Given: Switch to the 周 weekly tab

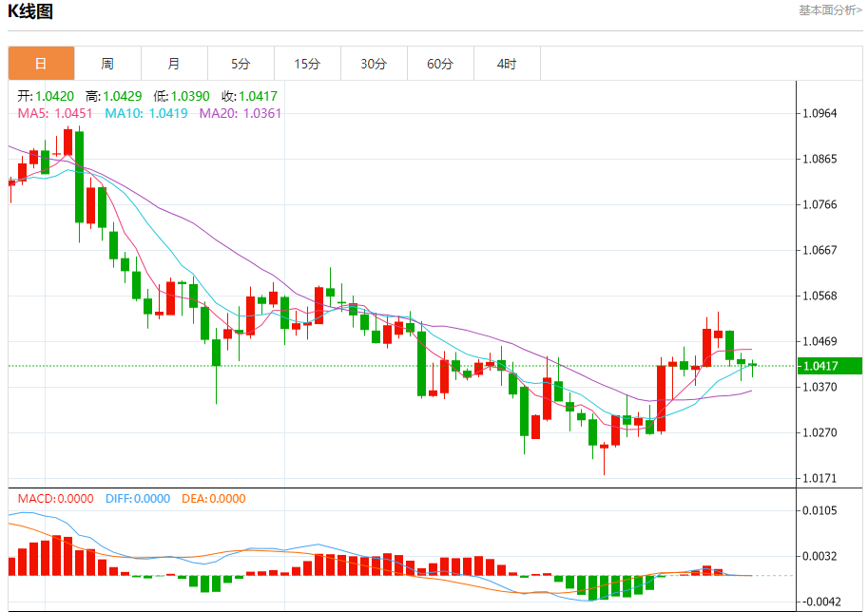Looking at the screenshot, I should [x=107, y=64].
